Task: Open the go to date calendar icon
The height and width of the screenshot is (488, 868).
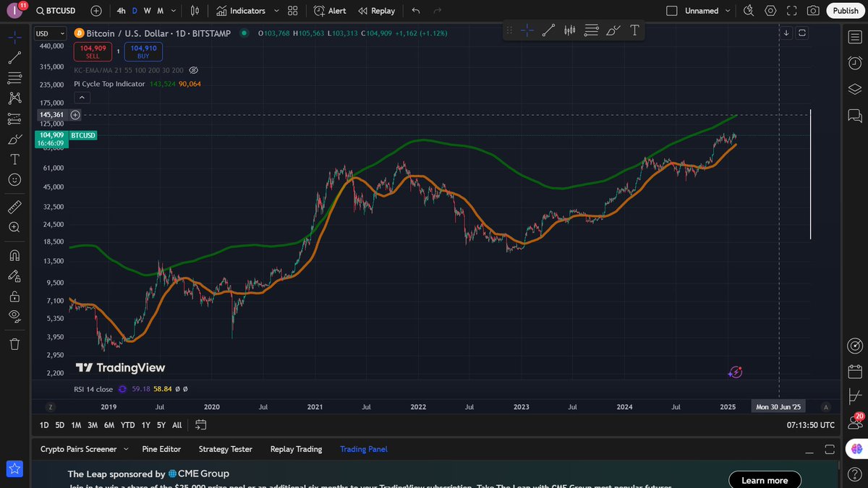Action: point(201,425)
